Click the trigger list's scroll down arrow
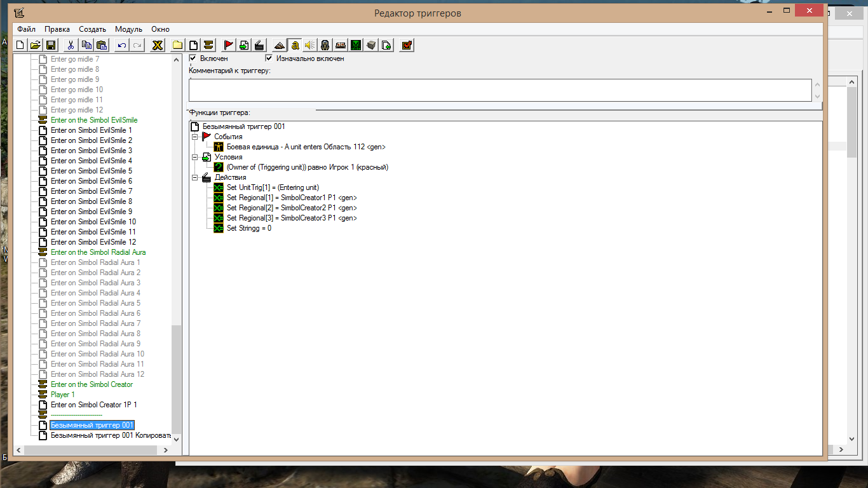This screenshot has width=868, height=488. (x=177, y=440)
